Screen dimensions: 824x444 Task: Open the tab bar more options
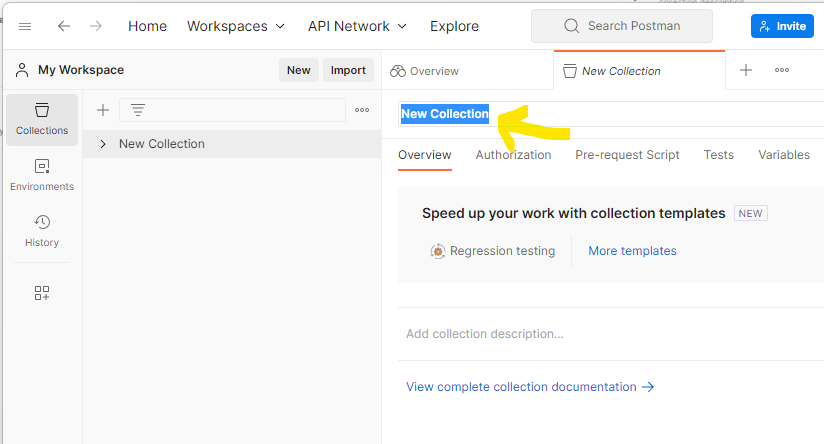pyautogui.click(x=781, y=70)
